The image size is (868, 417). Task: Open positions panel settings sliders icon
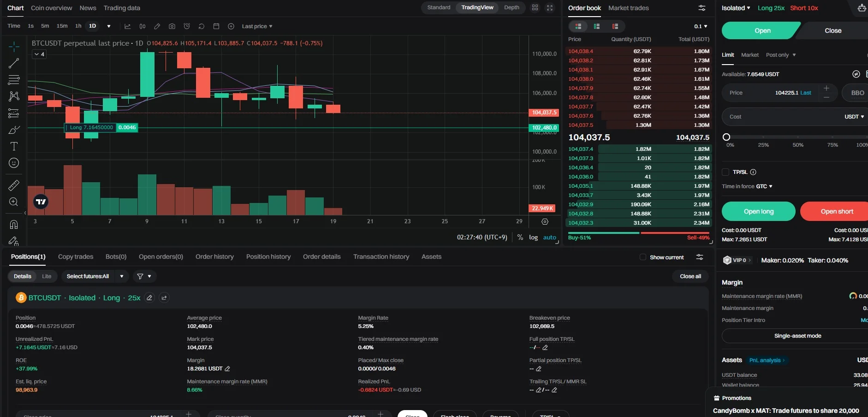tap(700, 257)
